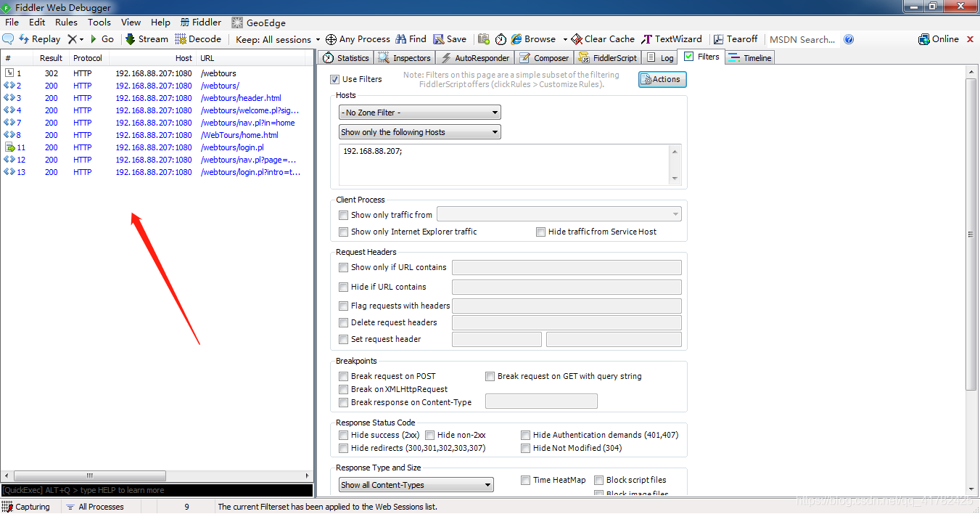Screen dimensions: 980x514
Task: Click the QuickExec command box
Action: 157,490
